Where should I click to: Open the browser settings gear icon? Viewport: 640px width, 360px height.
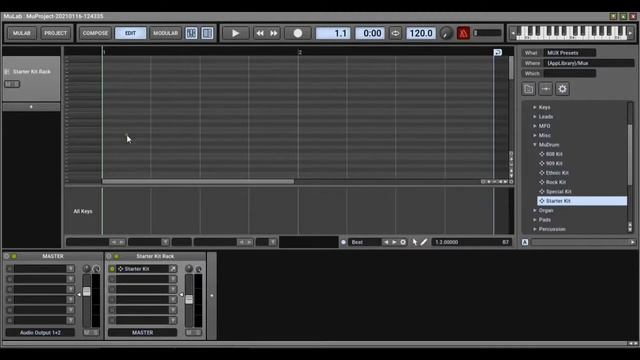tap(562, 89)
